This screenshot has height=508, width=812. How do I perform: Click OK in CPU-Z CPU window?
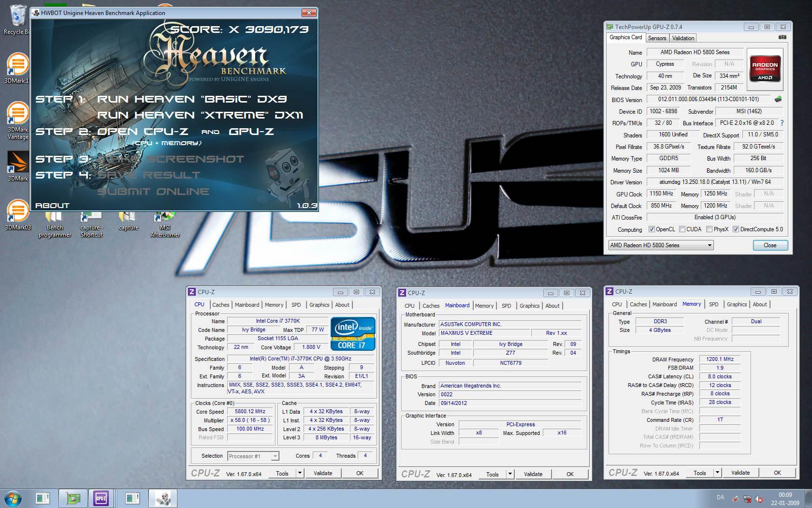click(360, 473)
